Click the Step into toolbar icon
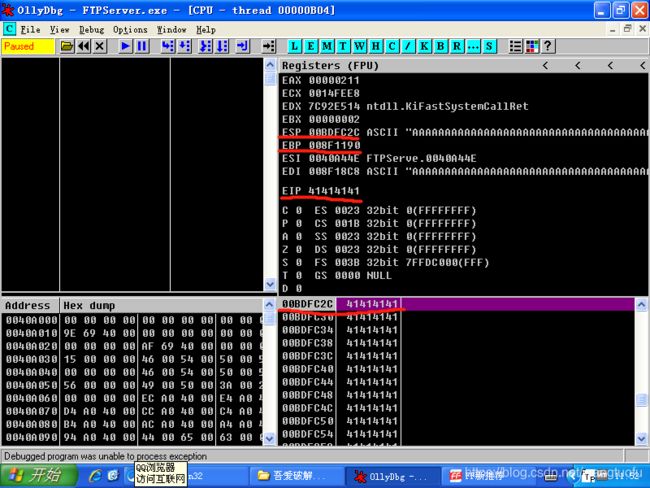This screenshot has height=488, width=650. pos(168,46)
